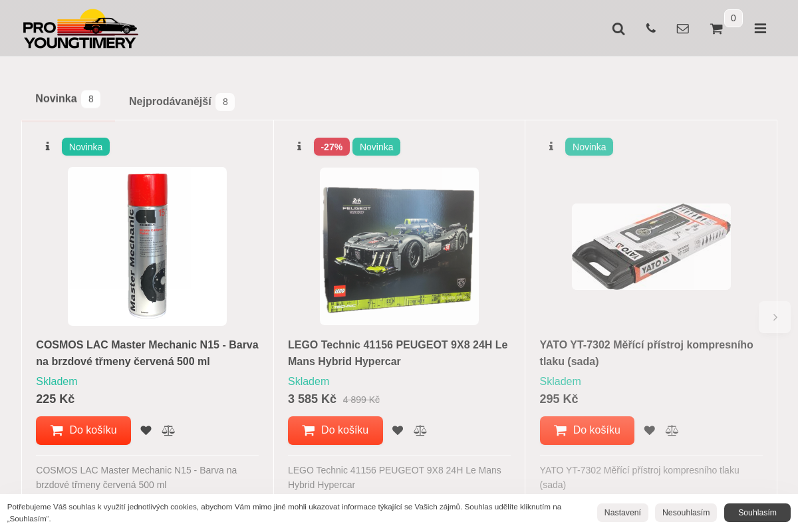Click the Novinka badge on YATO product
798x532 pixels.
[589, 147]
